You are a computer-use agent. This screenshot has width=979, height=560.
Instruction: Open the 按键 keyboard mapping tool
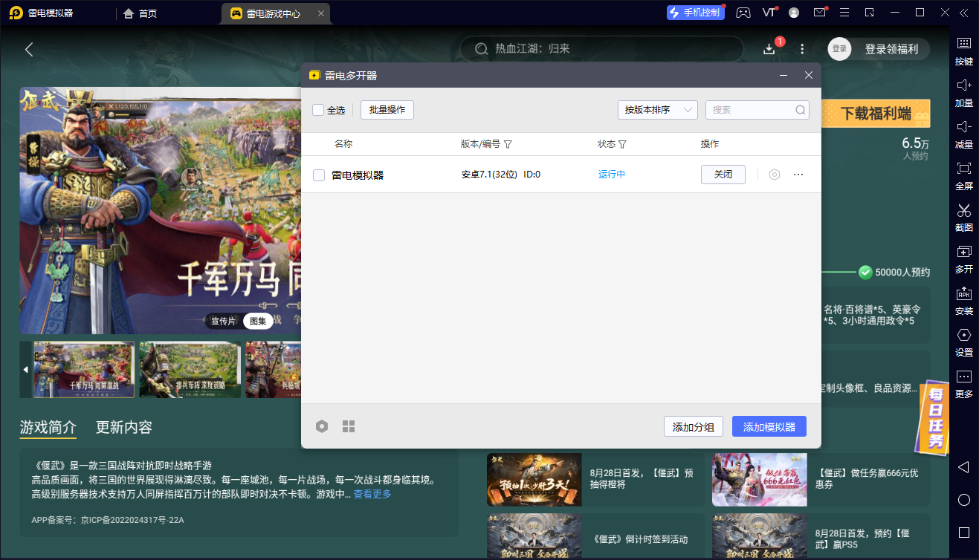(963, 50)
